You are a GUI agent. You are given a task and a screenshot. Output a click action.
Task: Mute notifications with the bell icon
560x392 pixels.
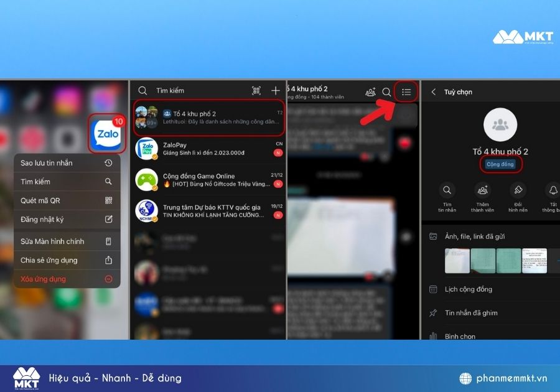552,190
